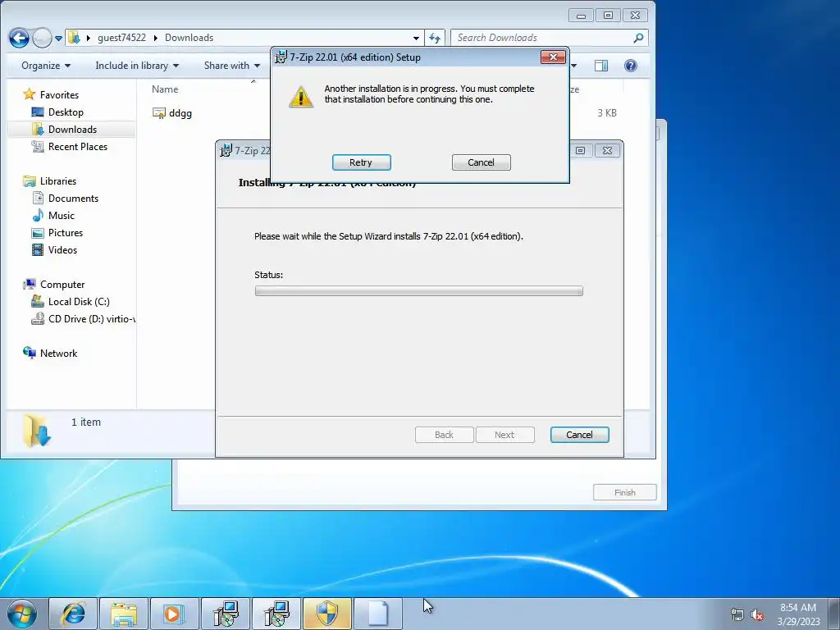
Task: Open the Documents library
Action: [x=73, y=199]
